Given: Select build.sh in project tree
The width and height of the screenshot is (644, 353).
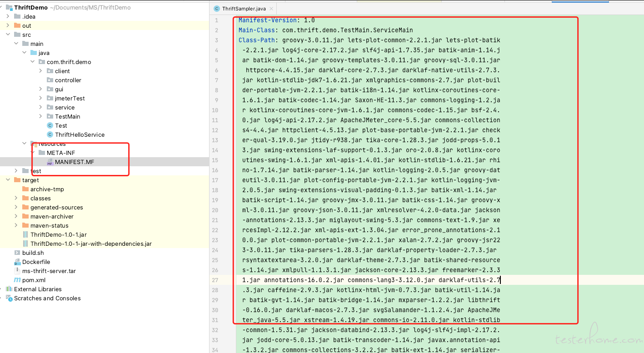Looking at the screenshot, I should click(105, 253).
